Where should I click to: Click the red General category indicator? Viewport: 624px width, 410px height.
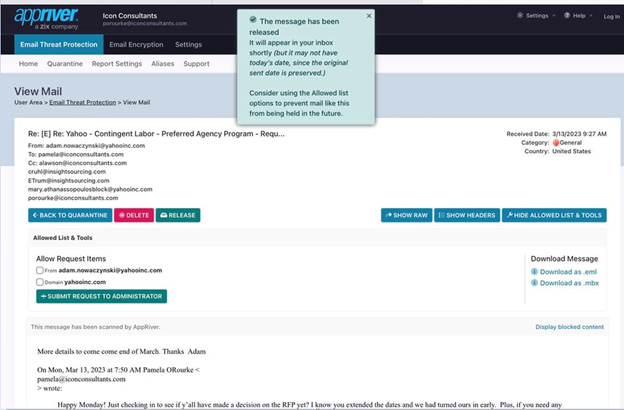tap(556, 143)
